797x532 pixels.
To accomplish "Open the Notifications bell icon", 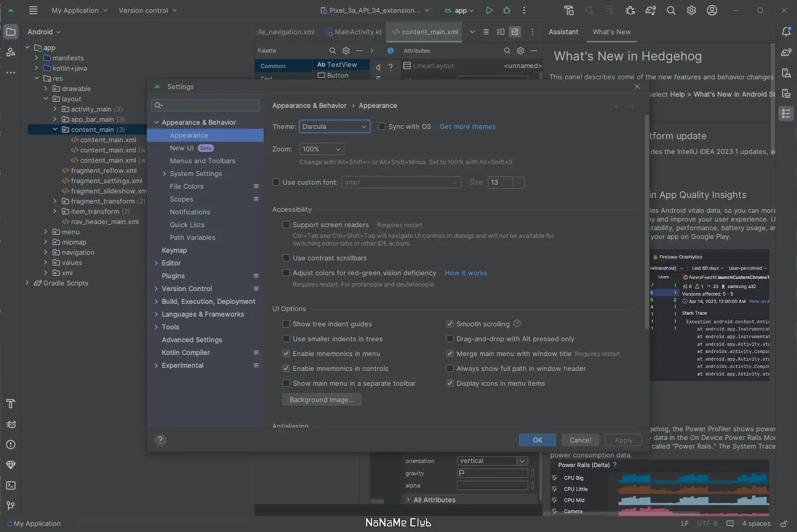I will (786, 32).
